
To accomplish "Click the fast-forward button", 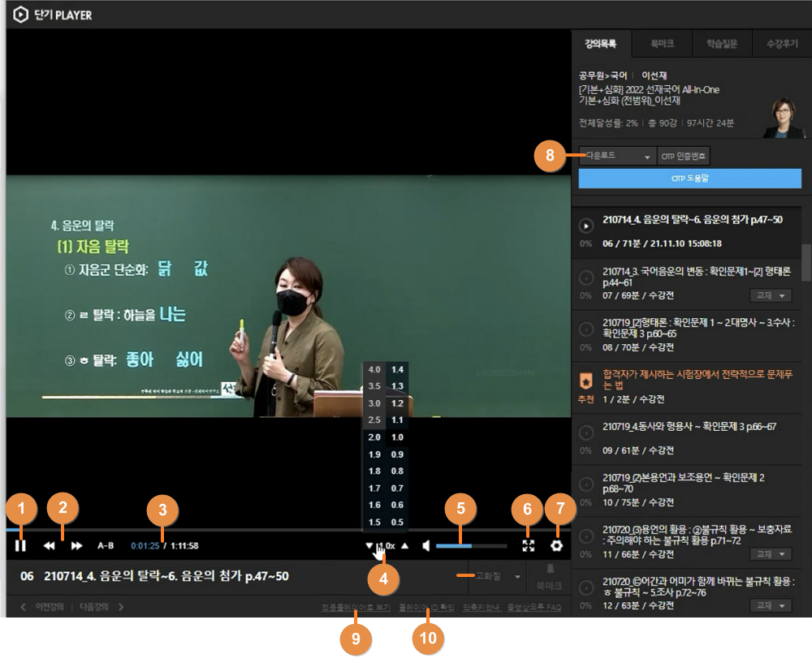I will click(76, 546).
